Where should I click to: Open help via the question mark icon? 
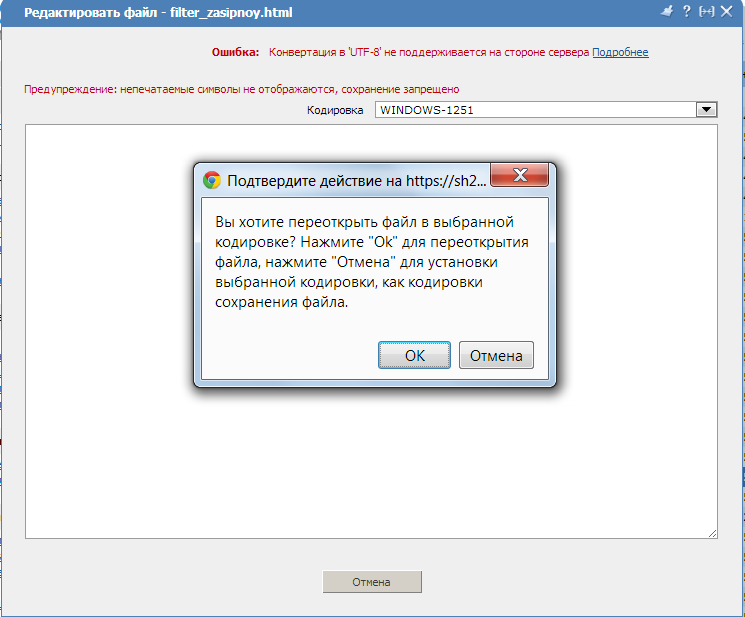(687, 11)
